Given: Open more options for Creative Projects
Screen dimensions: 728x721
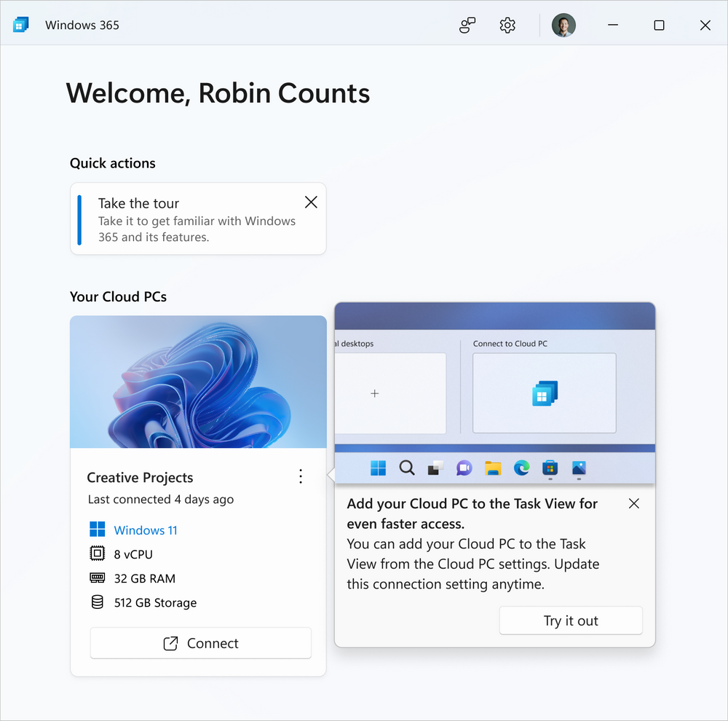Looking at the screenshot, I should [300, 476].
